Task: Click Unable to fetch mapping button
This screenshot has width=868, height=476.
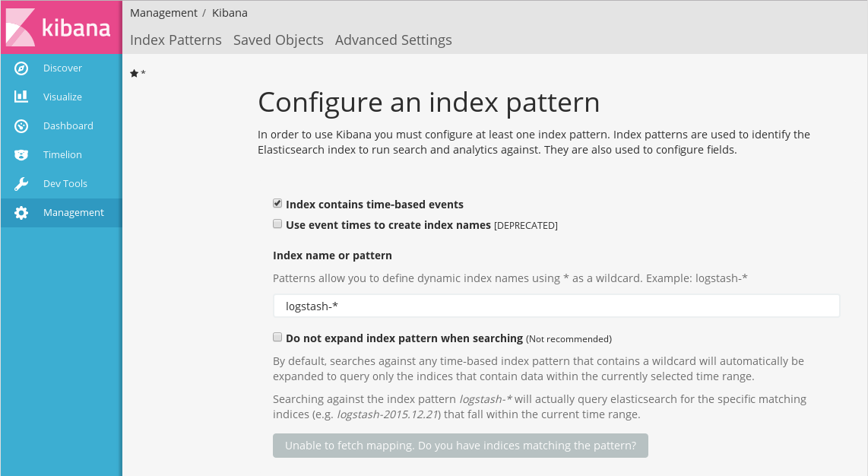Action: click(x=460, y=446)
